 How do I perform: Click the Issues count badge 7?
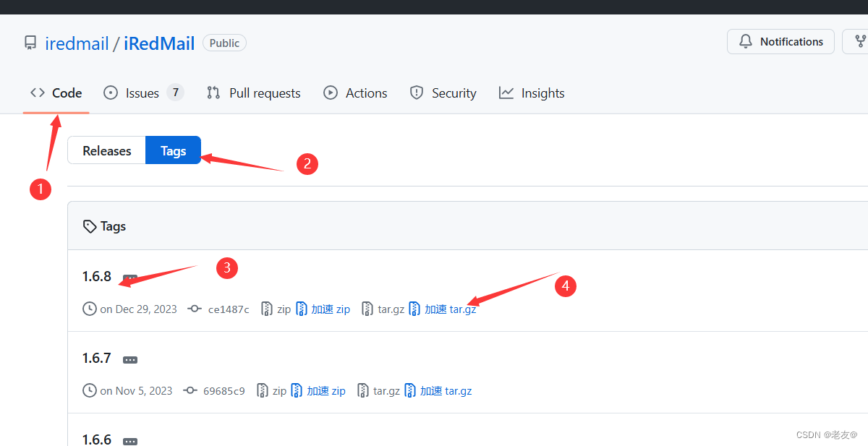coord(175,93)
